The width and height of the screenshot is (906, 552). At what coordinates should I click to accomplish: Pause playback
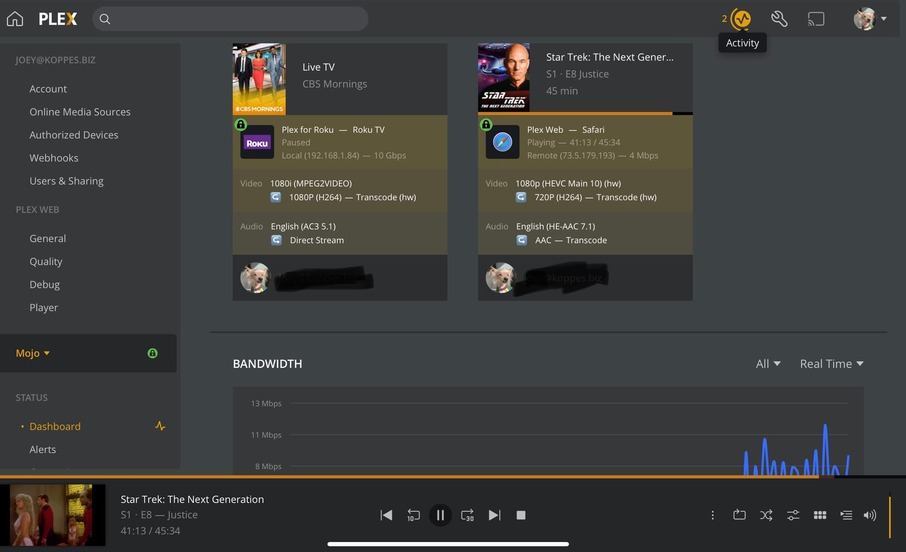point(440,515)
